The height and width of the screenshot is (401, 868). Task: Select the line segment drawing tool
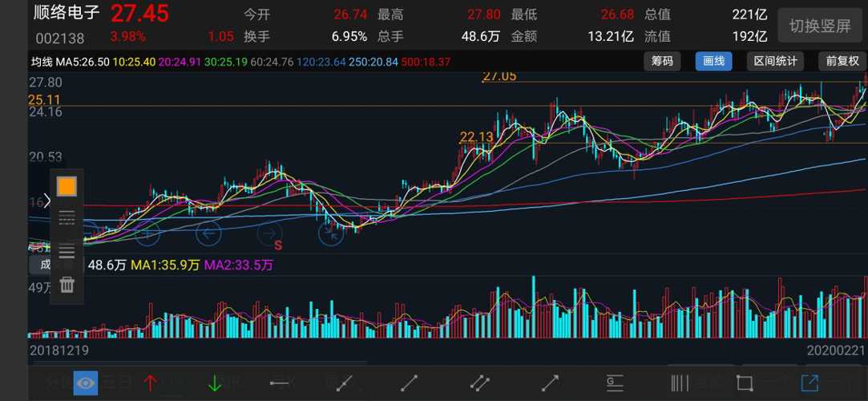point(409,383)
